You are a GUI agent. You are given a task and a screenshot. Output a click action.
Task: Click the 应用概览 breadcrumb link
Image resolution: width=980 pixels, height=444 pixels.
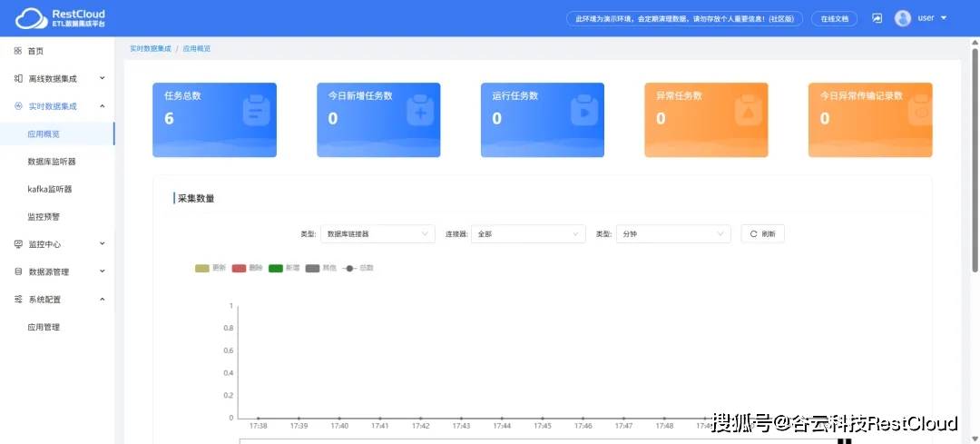197,49
